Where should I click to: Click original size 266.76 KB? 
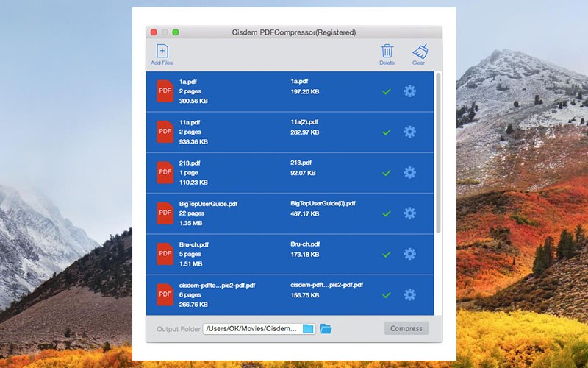click(x=193, y=305)
